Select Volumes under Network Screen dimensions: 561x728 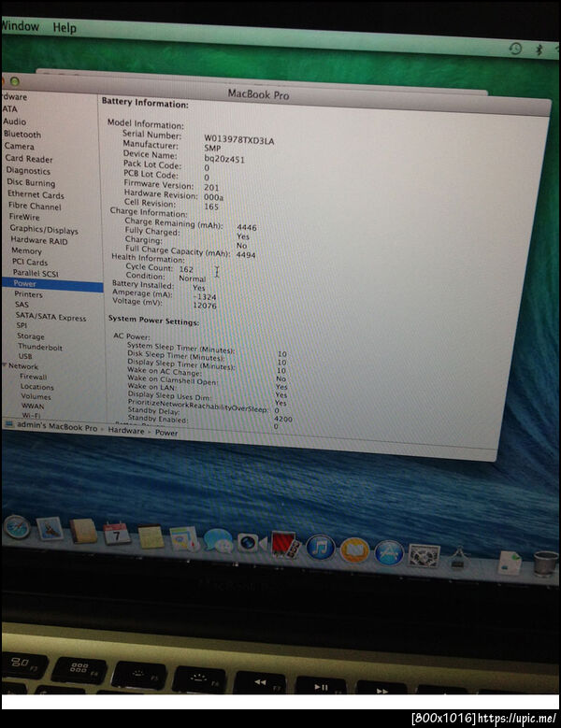point(36,396)
